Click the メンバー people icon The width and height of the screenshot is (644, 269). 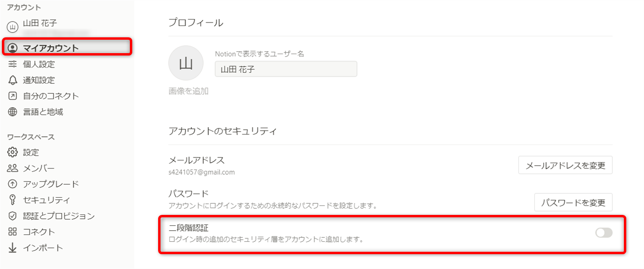pyautogui.click(x=13, y=168)
